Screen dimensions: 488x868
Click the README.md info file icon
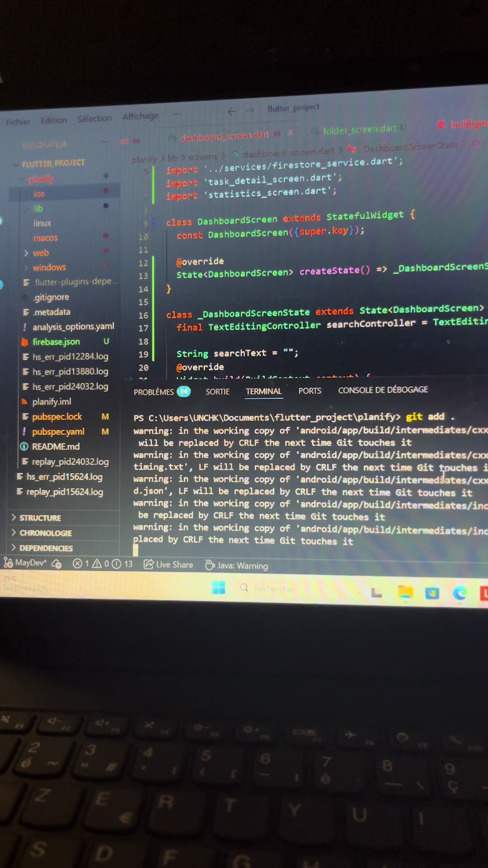(x=24, y=447)
